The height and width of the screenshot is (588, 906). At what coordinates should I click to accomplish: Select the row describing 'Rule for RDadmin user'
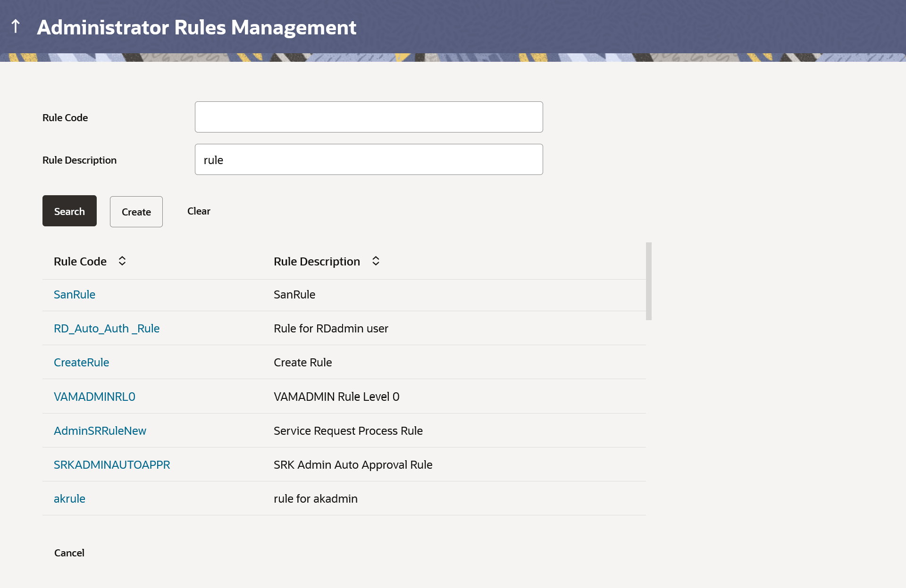331,328
